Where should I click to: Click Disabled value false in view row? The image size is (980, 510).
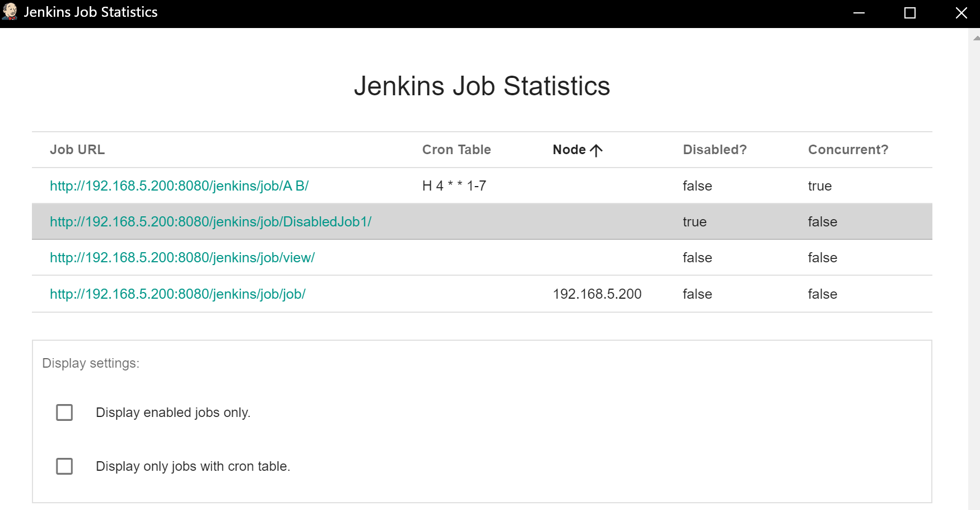(x=697, y=258)
